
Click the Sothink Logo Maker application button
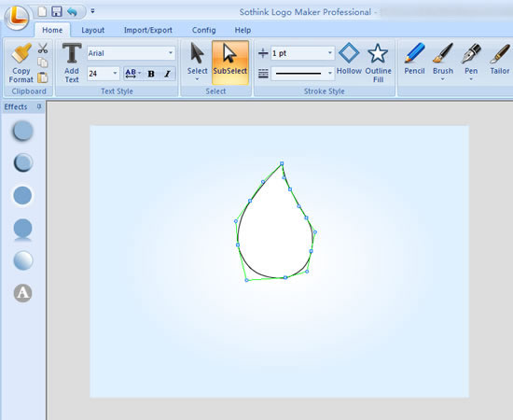(17, 18)
